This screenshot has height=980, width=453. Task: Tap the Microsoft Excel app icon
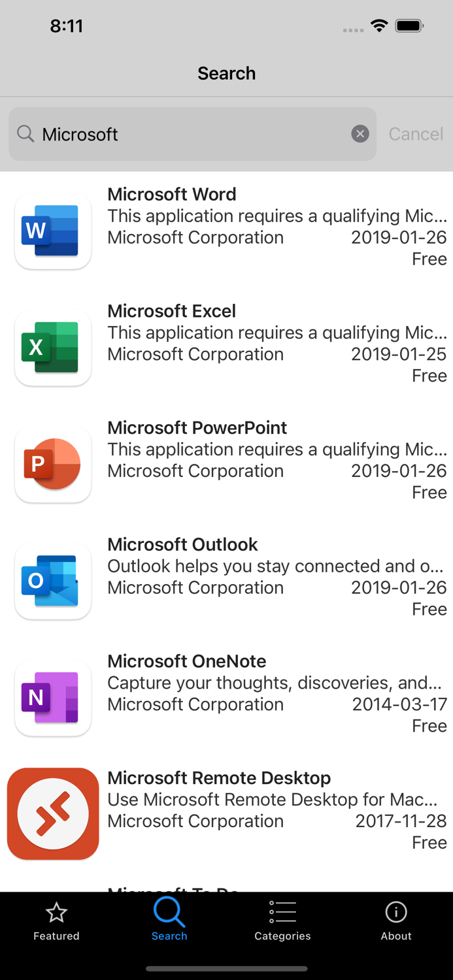point(53,347)
